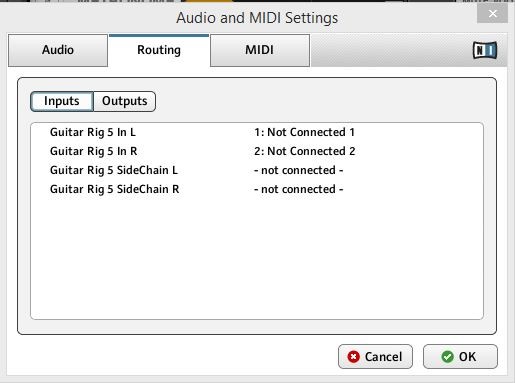Select the Guitar Rig 5 SideChain R row
Viewport: 515px width, 383px height.
pyautogui.click(x=257, y=189)
